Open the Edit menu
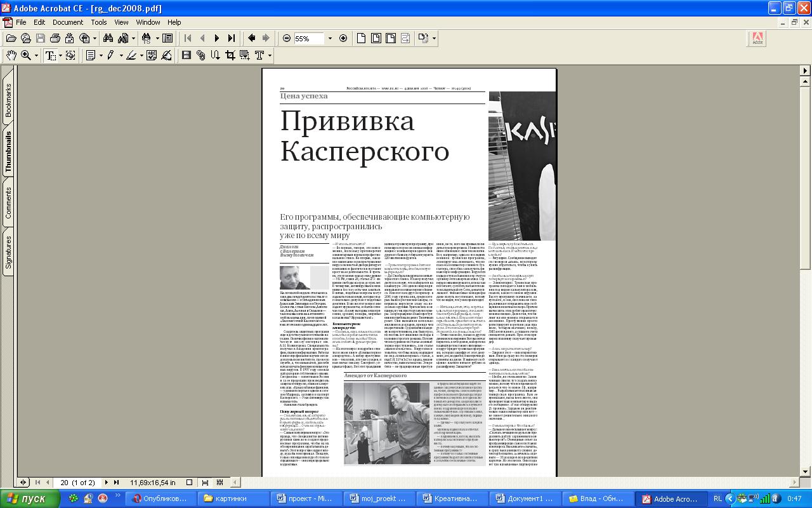This screenshot has width=812, height=508. [x=39, y=22]
